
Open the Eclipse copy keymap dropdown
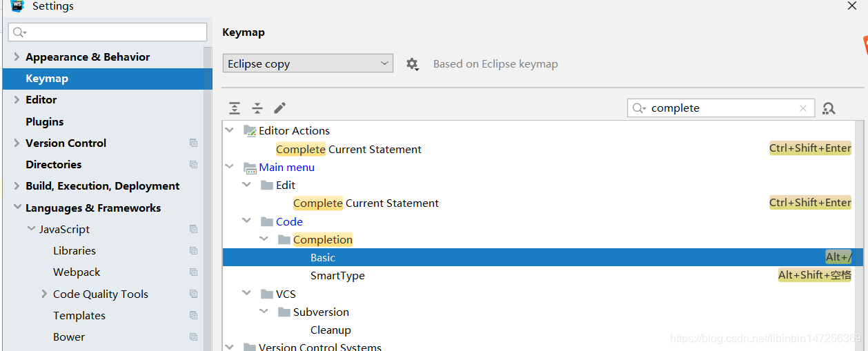coord(308,63)
